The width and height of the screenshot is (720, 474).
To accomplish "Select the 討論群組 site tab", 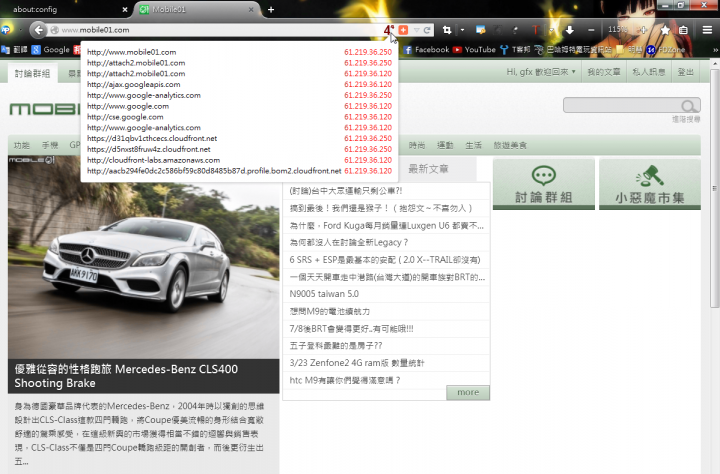I will coord(32,73).
